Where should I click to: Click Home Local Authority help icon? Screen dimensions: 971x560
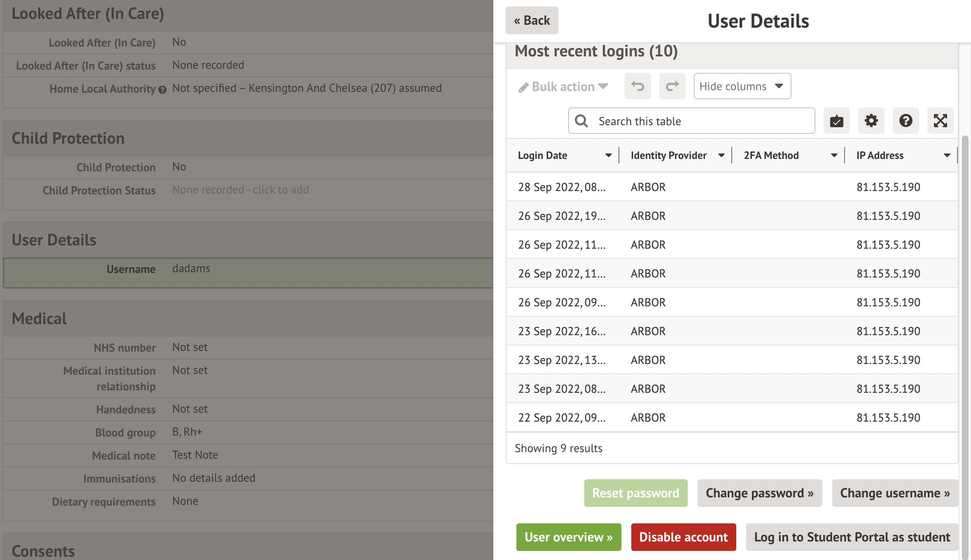pyautogui.click(x=162, y=89)
